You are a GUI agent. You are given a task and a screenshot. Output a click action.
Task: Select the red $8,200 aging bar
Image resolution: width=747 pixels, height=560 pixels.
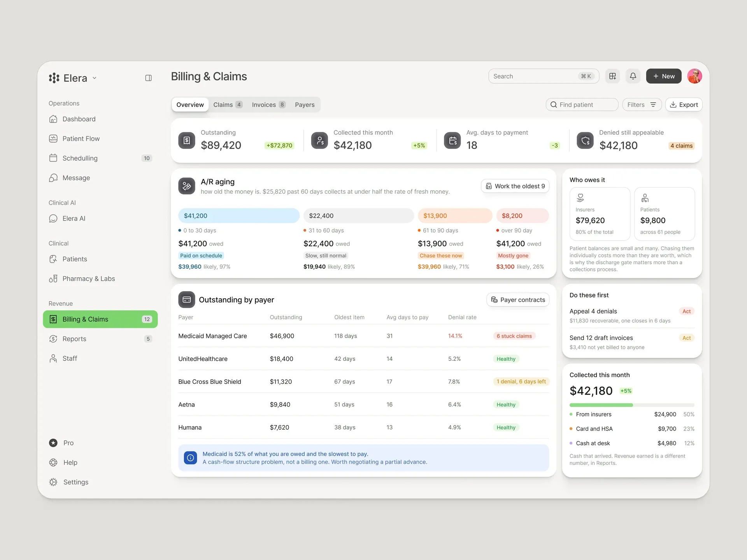pyautogui.click(x=523, y=216)
